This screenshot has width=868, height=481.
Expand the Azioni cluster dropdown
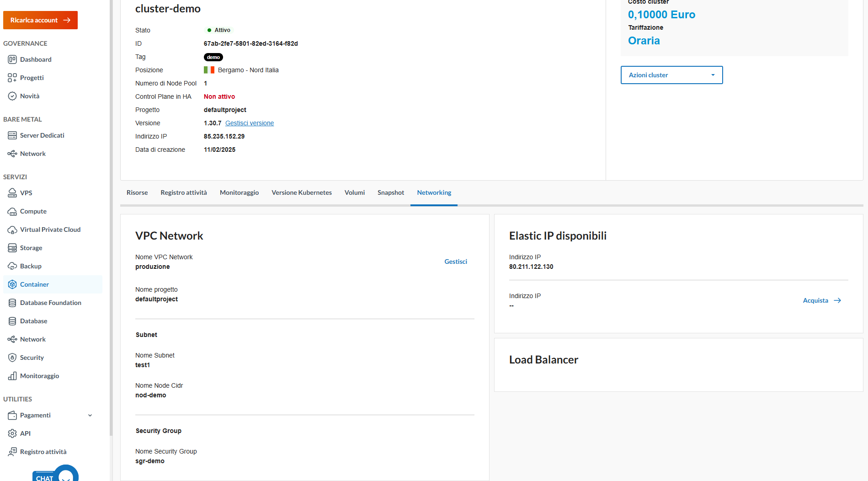pos(671,75)
